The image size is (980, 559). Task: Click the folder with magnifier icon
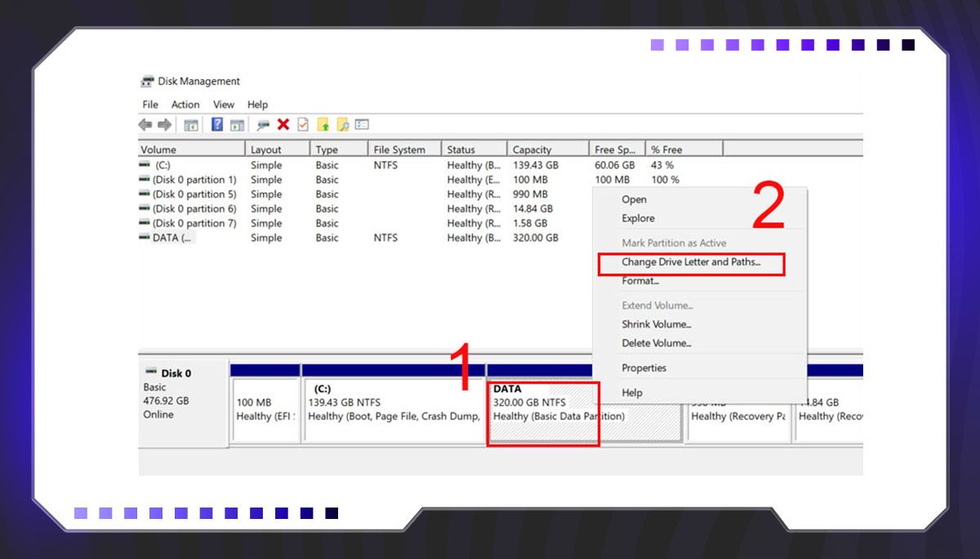coord(343,125)
